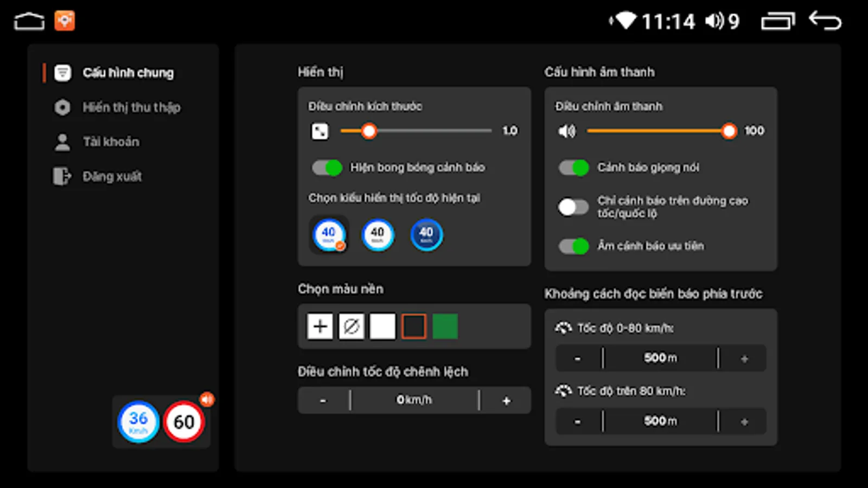The height and width of the screenshot is (488, 868).
Task: Increase speed offset with the plus stepper
Action: coord(506,400)
